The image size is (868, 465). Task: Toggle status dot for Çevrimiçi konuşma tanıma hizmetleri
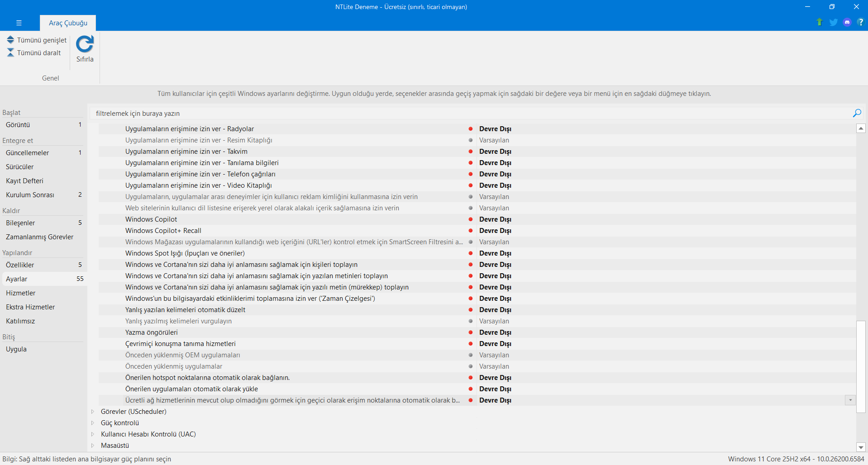(x=471, y=344)
